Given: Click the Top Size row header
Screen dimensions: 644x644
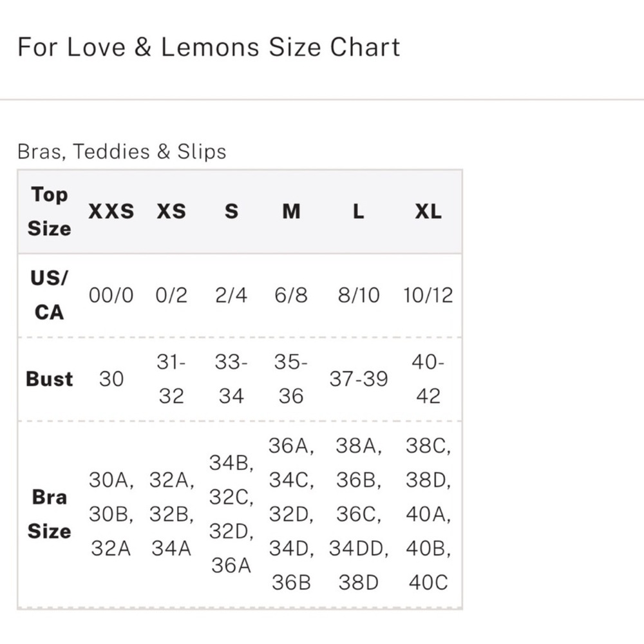Looking at the screenshot, I should 49,211.
